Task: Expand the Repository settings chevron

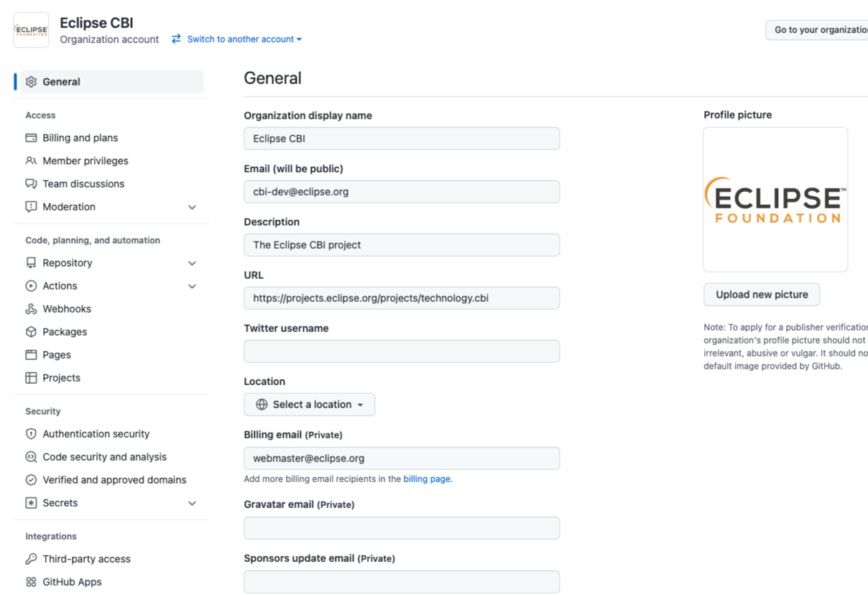Action: [x=192, y=263]
